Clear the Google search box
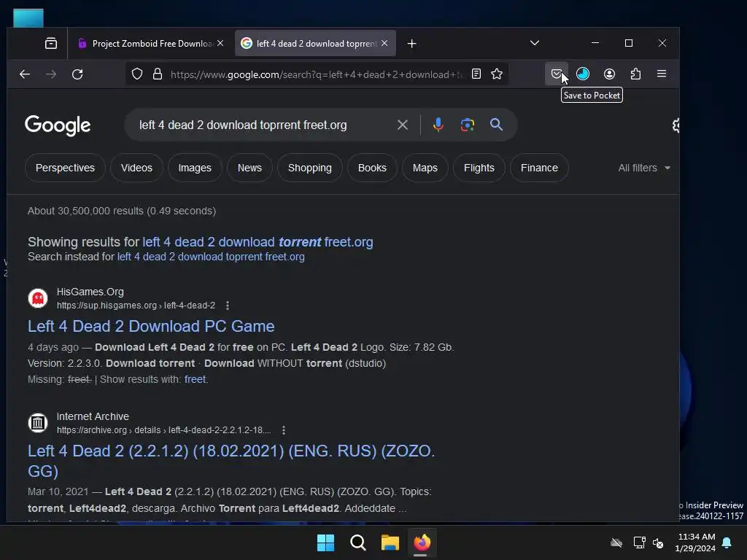 click(403, 125)
